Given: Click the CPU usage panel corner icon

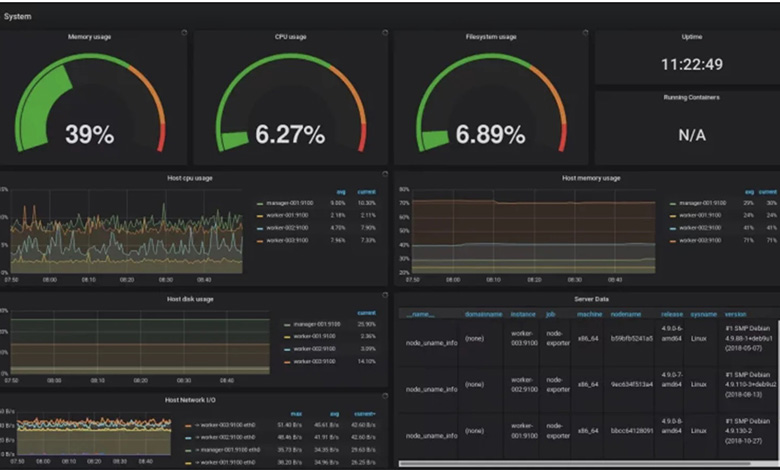Looking at the screenshot, I should (x=384, y=33).
